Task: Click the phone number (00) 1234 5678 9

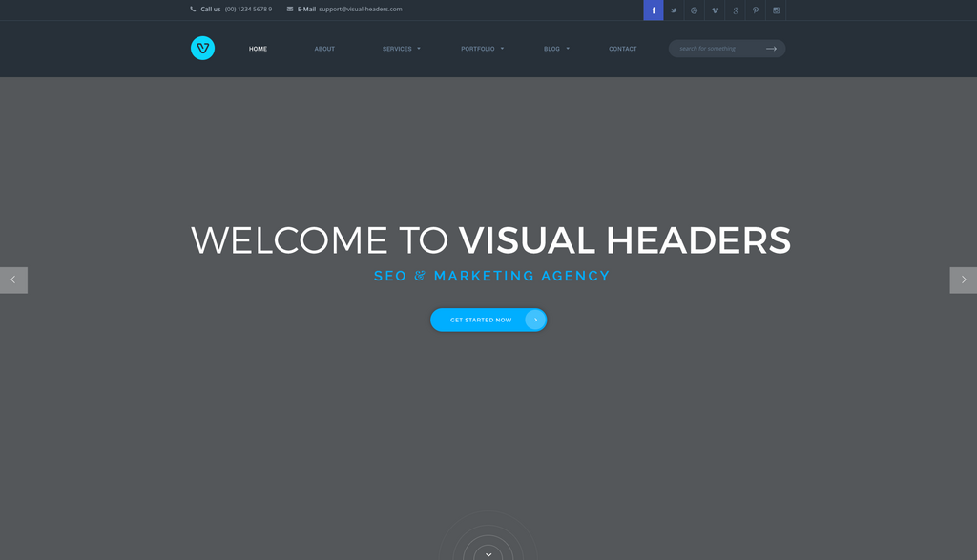Action: click(x=248, y=9)
